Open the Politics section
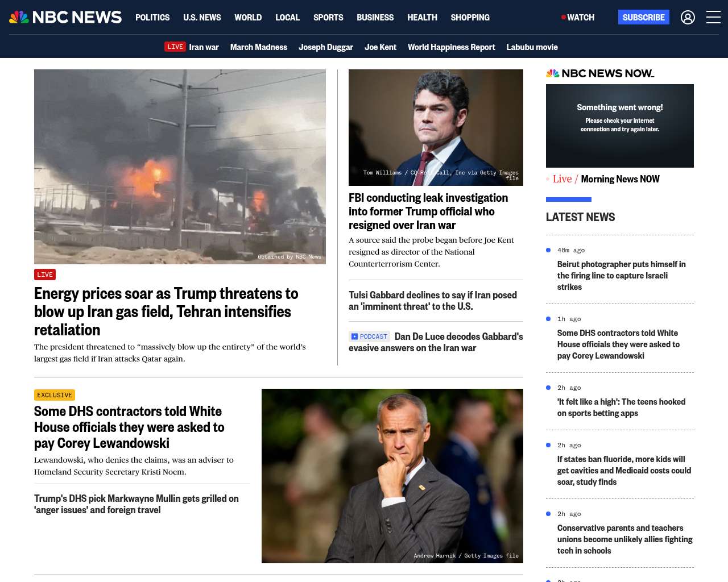Screen dimensions: 728x582 click(x=152, y=18)
